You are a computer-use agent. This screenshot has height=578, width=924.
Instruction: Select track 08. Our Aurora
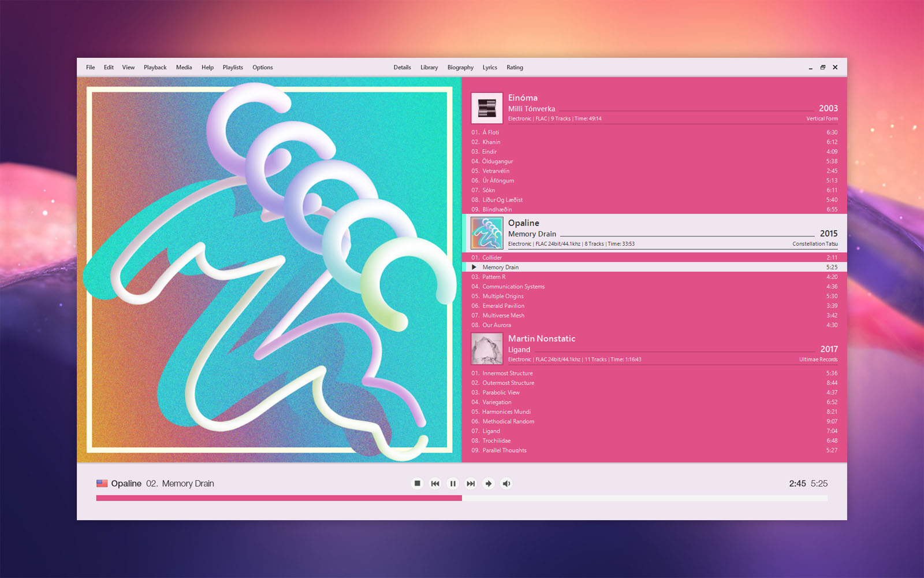click(654, 325)
